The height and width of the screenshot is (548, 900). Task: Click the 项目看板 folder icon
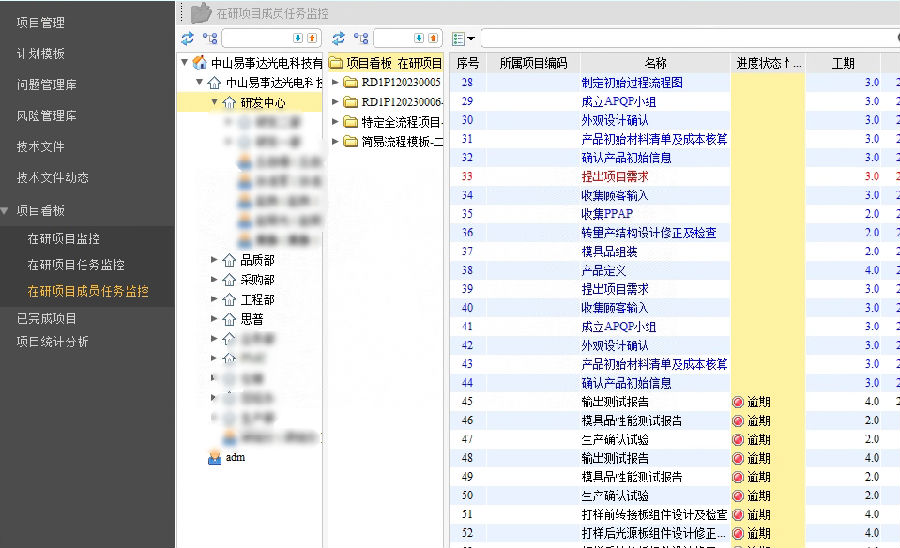point(337,63)
